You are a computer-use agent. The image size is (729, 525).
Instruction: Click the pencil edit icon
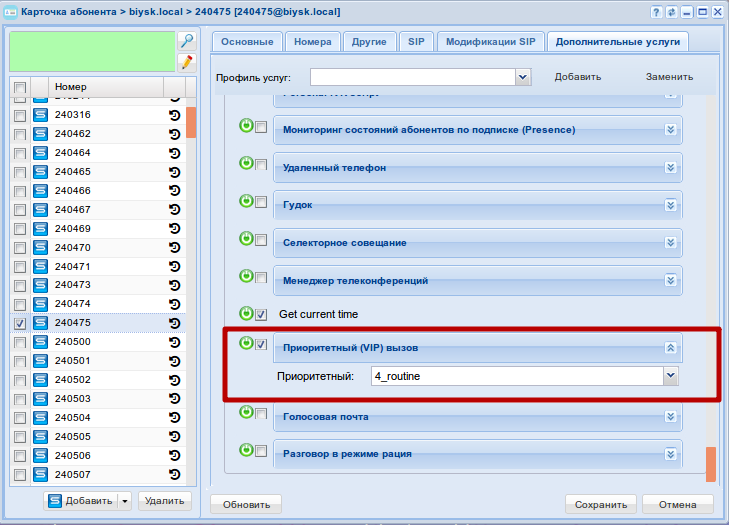click(x=187, y=62)
